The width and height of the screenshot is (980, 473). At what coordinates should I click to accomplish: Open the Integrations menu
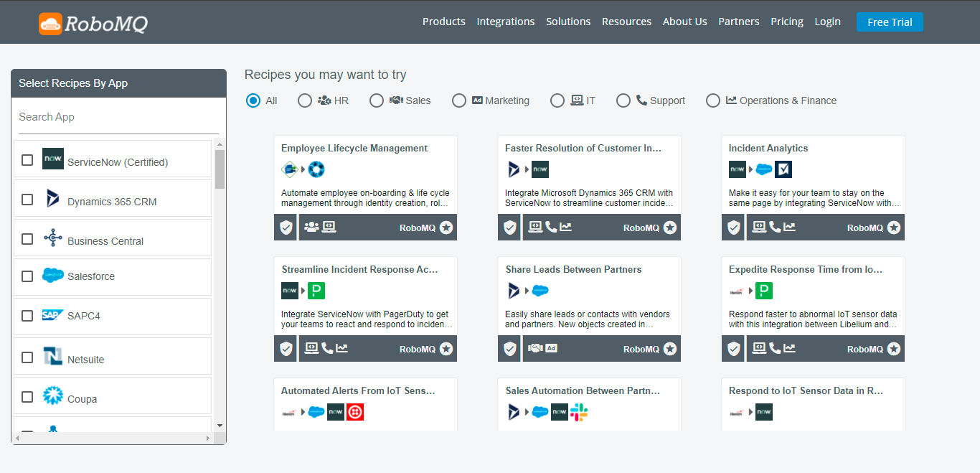point(506,22)
